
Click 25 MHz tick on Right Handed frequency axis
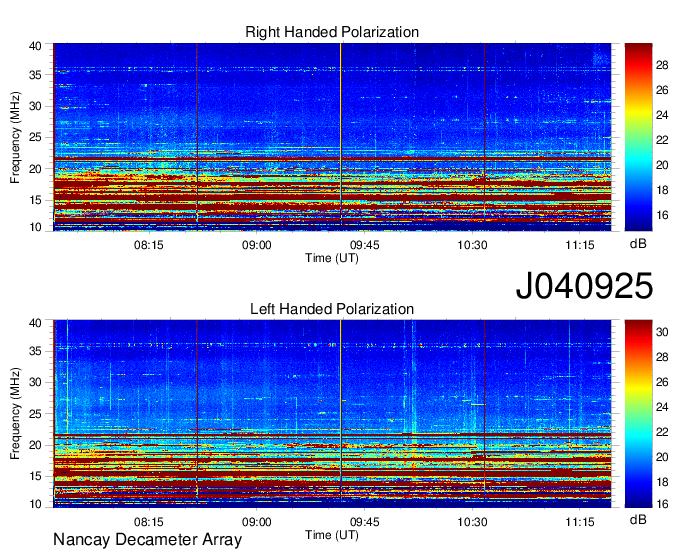pos(35,137)
